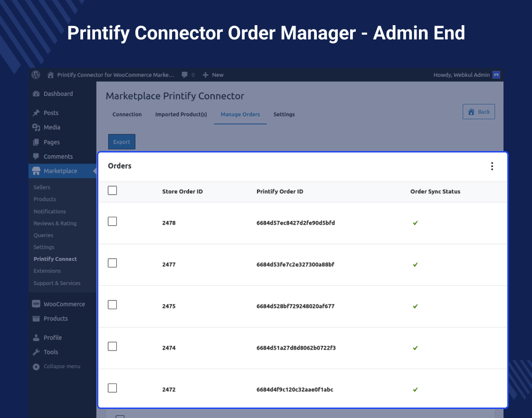
Task: Click store order ID 2477
Action: click(x=169, y=265)
